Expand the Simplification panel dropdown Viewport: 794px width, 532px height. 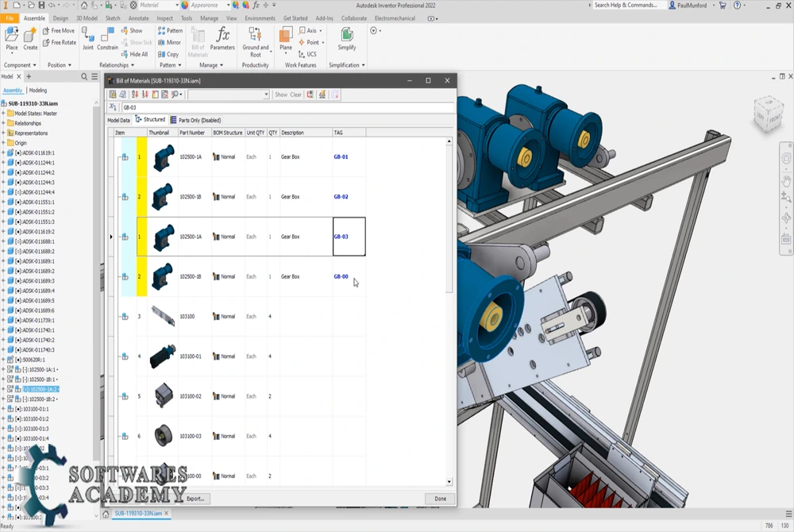(347, 65)
